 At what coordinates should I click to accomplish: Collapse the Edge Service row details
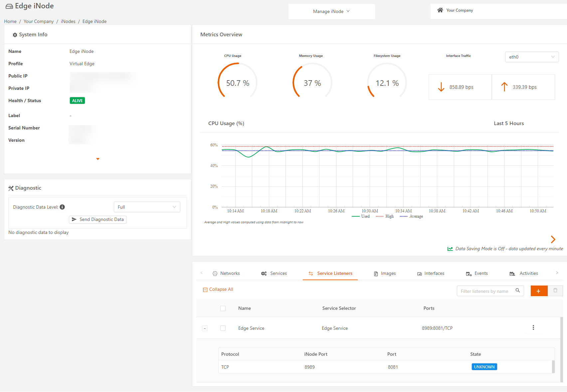coord(205,328)
